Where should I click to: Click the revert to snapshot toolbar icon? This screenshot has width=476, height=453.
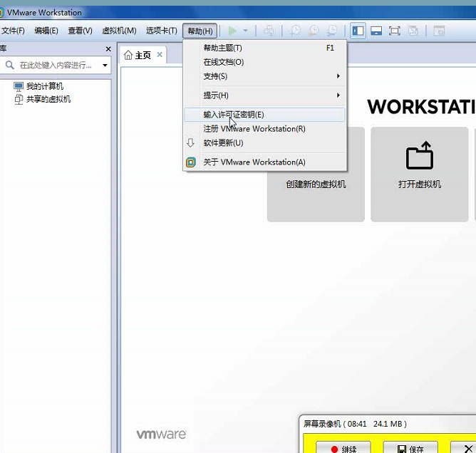click(x=314, y=31)
